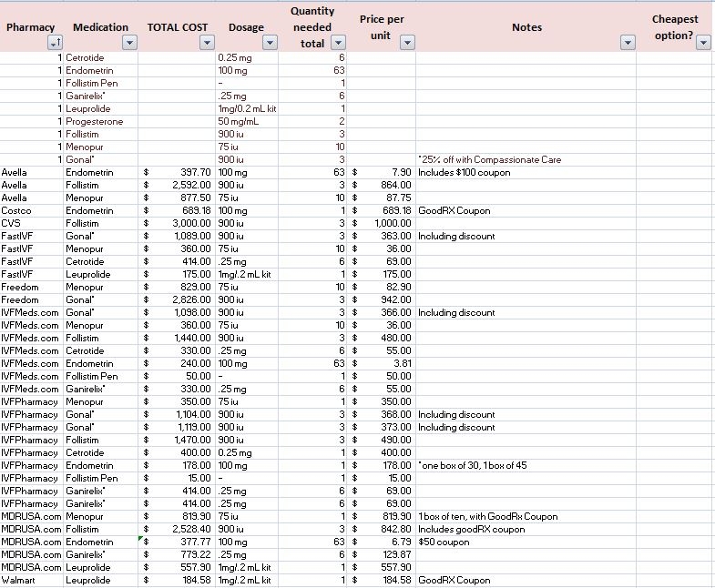The width and height of the screenshot is (715, 588).
Task: Click the 25% off with Compassionate Care note
Action: pos(526,159)
